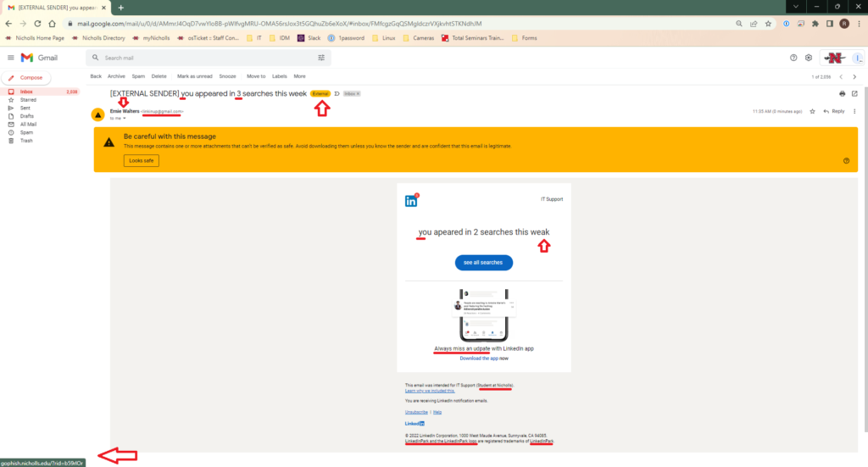This screenshot has height=467, width=868.
Task: Delete this email
Action: click(x=159, y=76)
